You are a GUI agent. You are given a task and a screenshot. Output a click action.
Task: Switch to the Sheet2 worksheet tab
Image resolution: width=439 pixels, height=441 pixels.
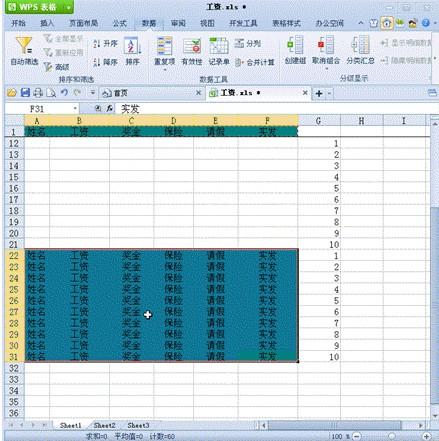point(104,425)
